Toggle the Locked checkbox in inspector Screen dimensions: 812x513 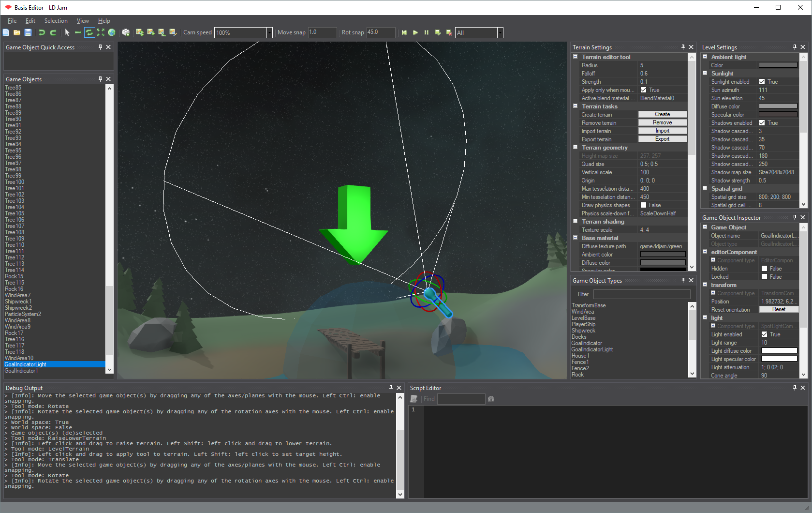pyautogui.click(x=765, y=277)
